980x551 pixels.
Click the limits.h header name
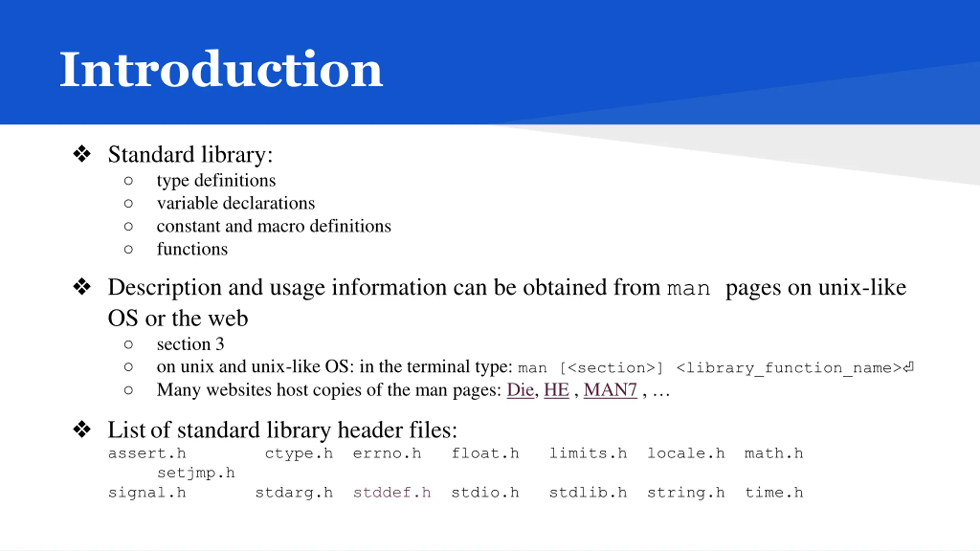[x=588, y=453]
